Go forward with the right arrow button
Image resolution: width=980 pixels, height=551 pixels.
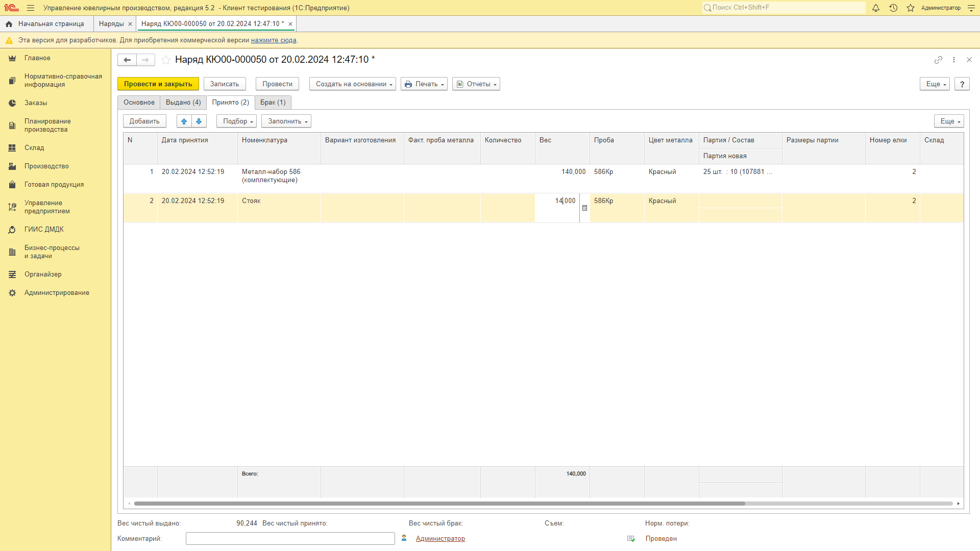pos(145,60)
